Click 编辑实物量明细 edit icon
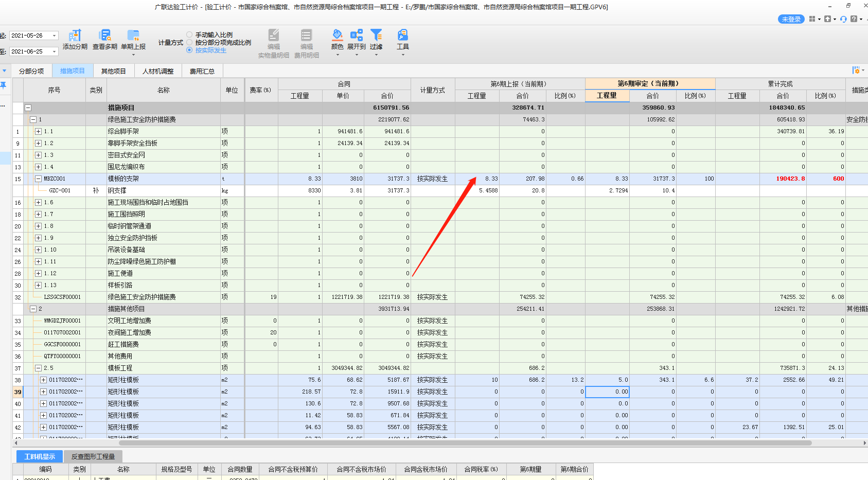 click(274, 35)
